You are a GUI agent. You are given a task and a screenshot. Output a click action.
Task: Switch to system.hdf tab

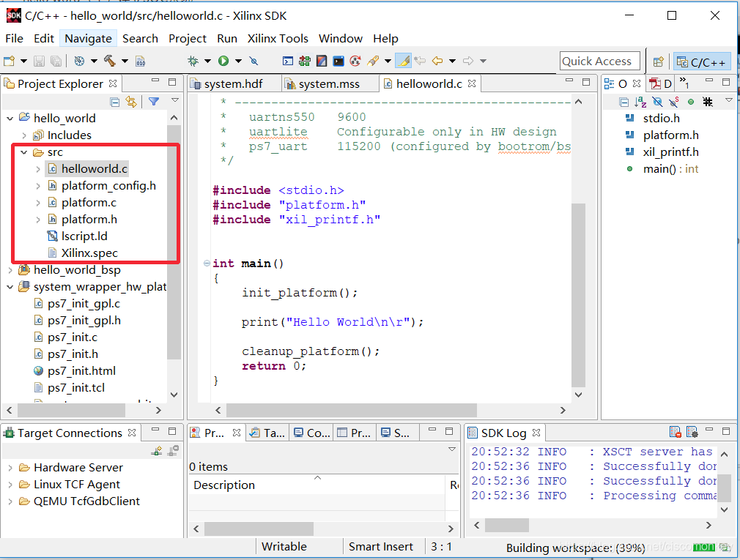click(x=233, y=84)
